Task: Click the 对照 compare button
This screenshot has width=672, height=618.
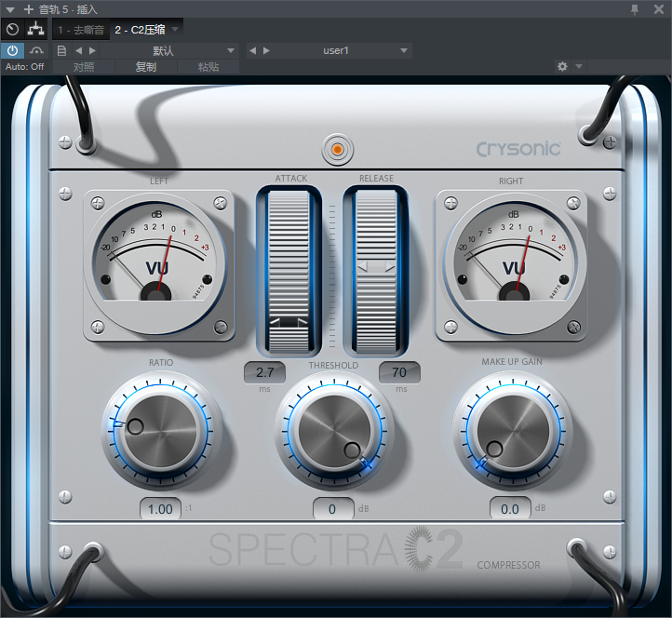Action: pyautogui.click(x=84, y=67)
